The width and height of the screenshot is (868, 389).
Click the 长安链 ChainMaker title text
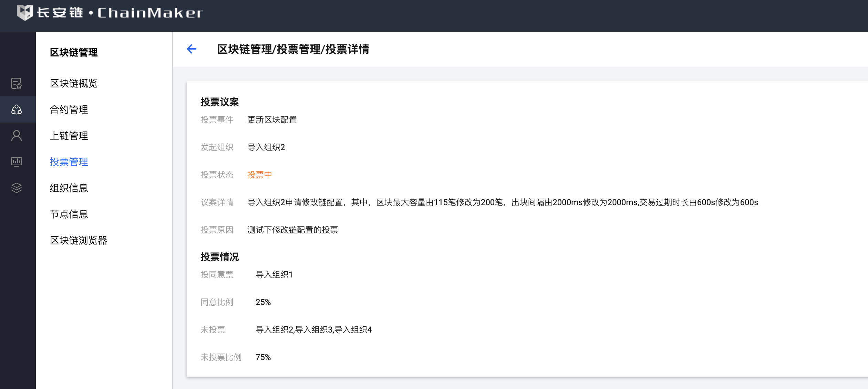click(x=120, y=13)
